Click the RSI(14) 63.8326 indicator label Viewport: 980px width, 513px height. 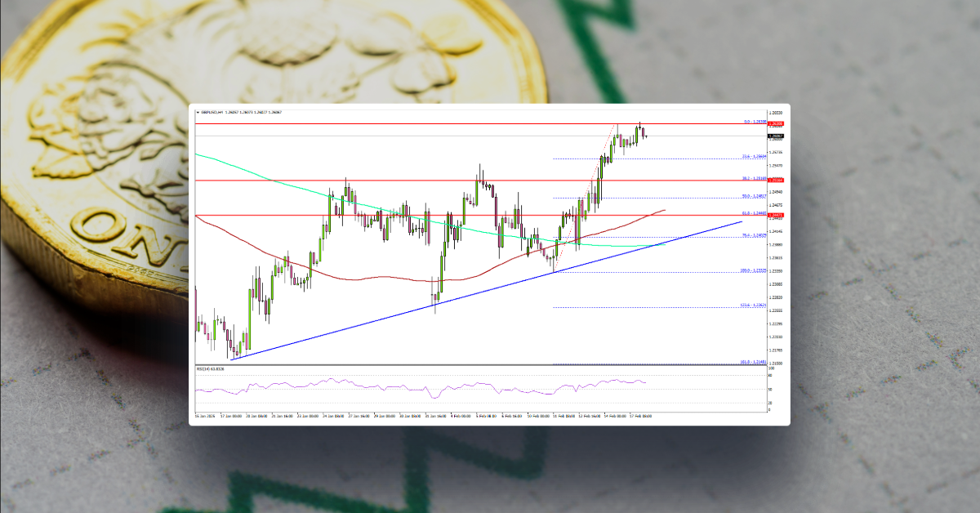pos(212,368)
